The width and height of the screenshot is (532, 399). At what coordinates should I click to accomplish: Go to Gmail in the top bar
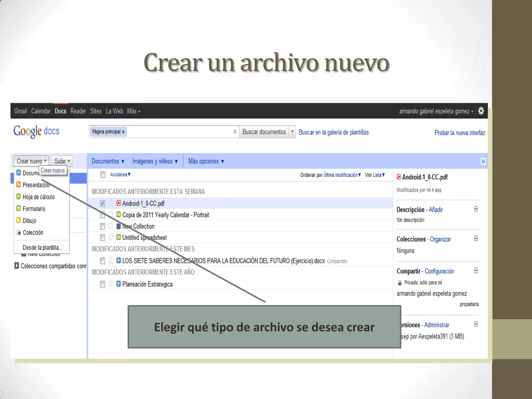[21, 111]
